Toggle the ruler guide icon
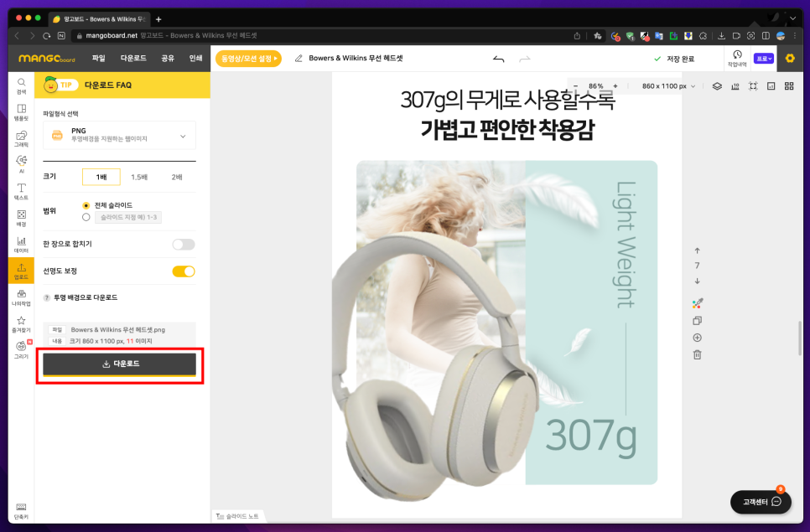810x532 pixels. click(x=735, y=86)
